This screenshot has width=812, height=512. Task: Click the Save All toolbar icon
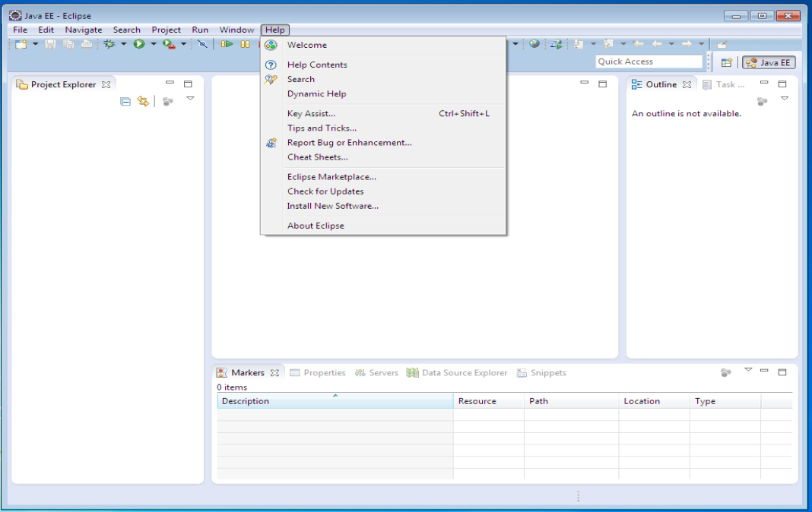point(68,45)
